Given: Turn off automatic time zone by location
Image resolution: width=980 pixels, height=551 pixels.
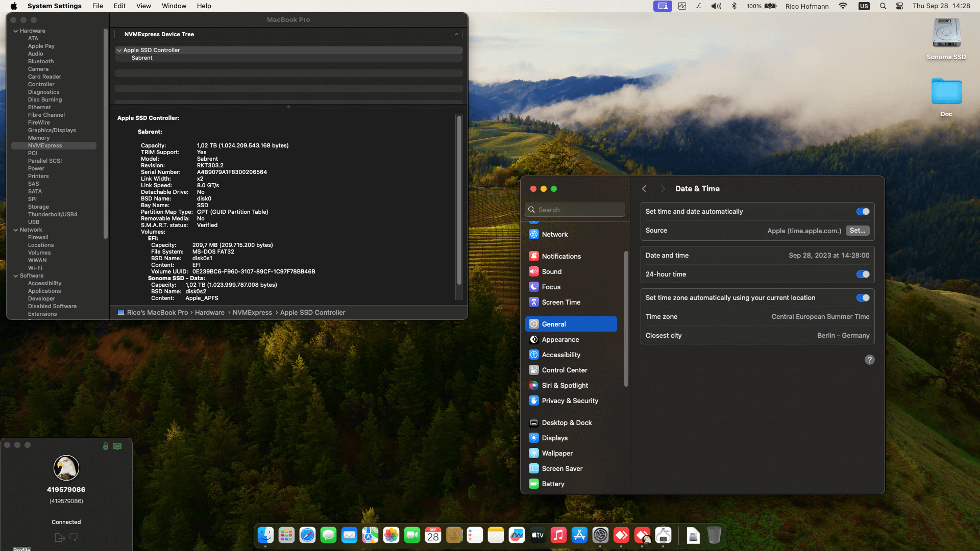Looking at the screenshot, I should point(863,298).
